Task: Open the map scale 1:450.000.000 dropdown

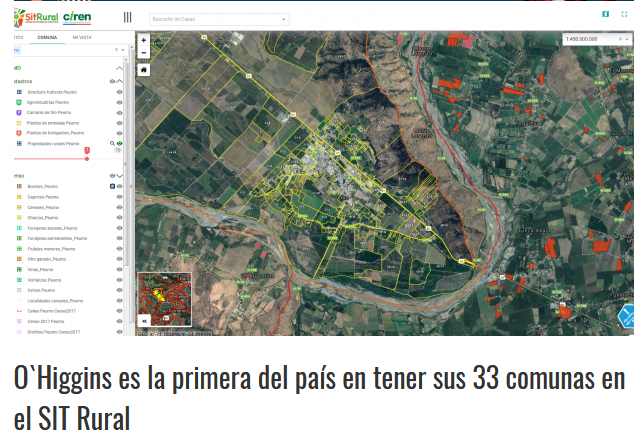Action: 627,39
